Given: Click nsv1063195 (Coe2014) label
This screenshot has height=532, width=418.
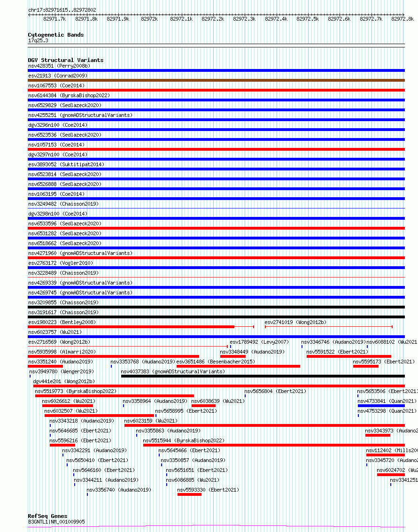Looking at the screenshot, I should click(56, 194).
